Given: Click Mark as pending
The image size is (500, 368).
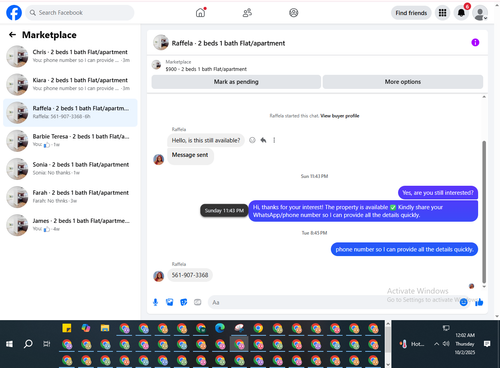Looking at the screenshot, I should (x=236, y=82).
